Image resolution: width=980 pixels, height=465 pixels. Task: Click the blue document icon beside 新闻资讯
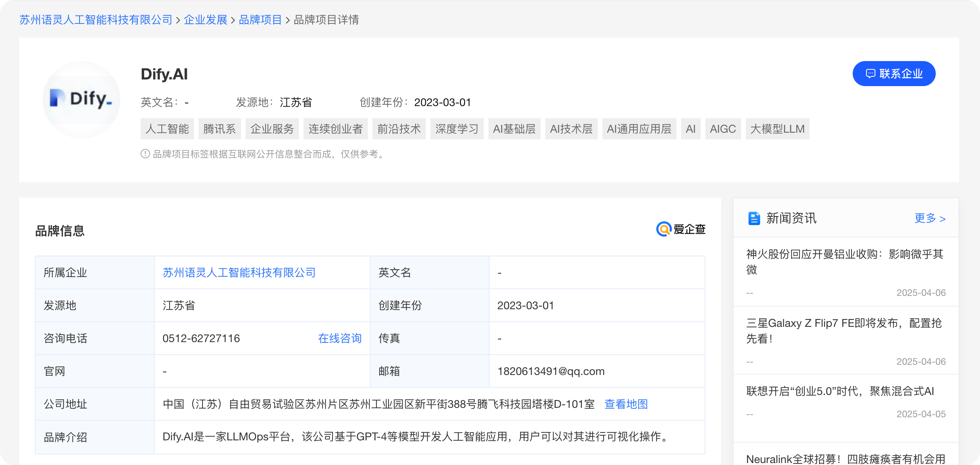pyautogui.click(x=754, y=219)
